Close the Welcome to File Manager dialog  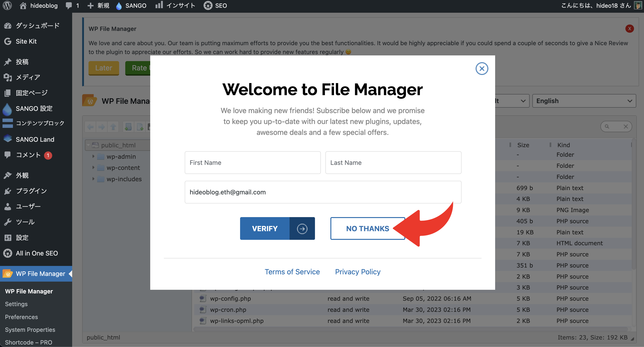tap(482, 69)
